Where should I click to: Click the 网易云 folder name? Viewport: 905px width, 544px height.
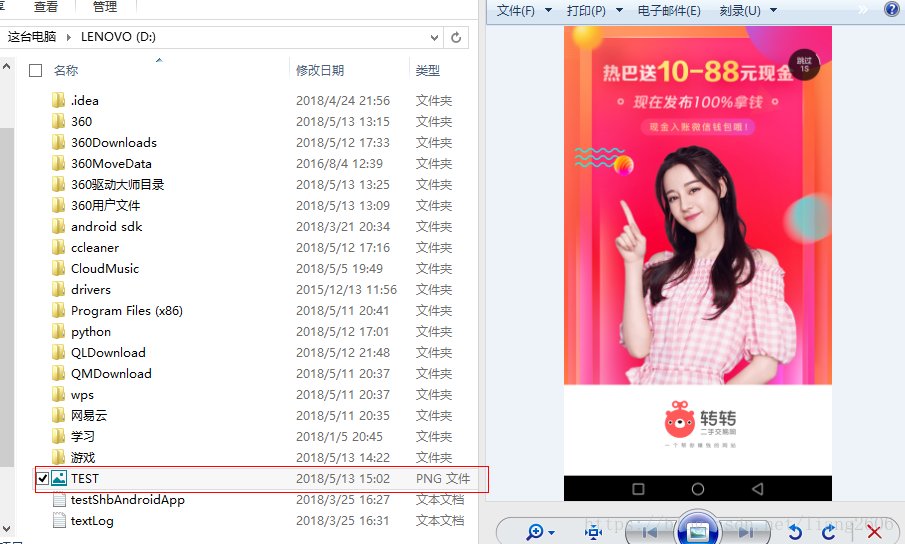(x=89, y=415)
